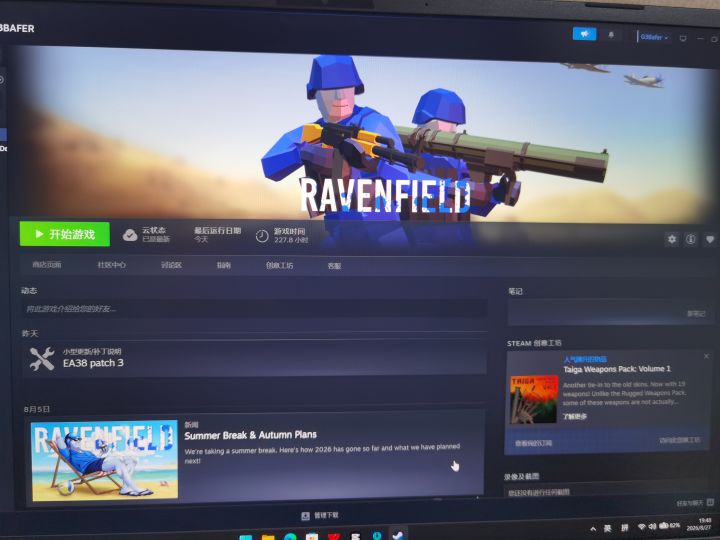Image resolution: width=720 pixels, height=540 pixels.
Task: Click the 拼 IME mode indicator
Action: pyautogui.click(x=624, y=528)
